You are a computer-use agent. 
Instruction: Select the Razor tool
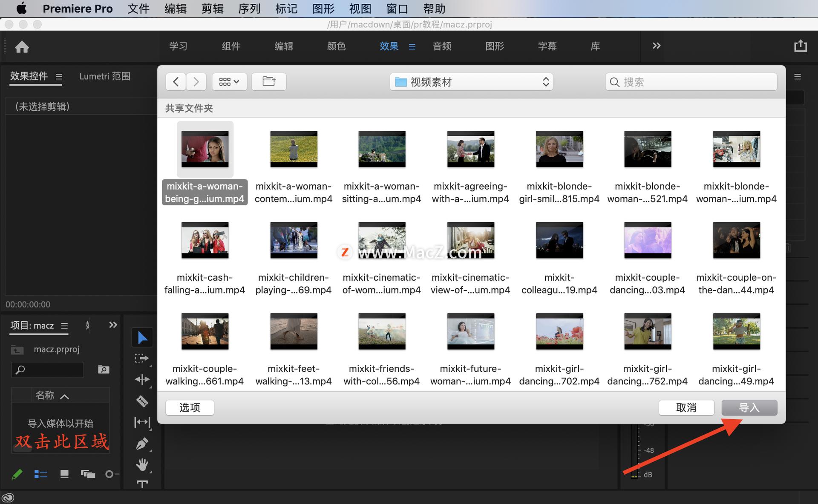coord(142,401)
